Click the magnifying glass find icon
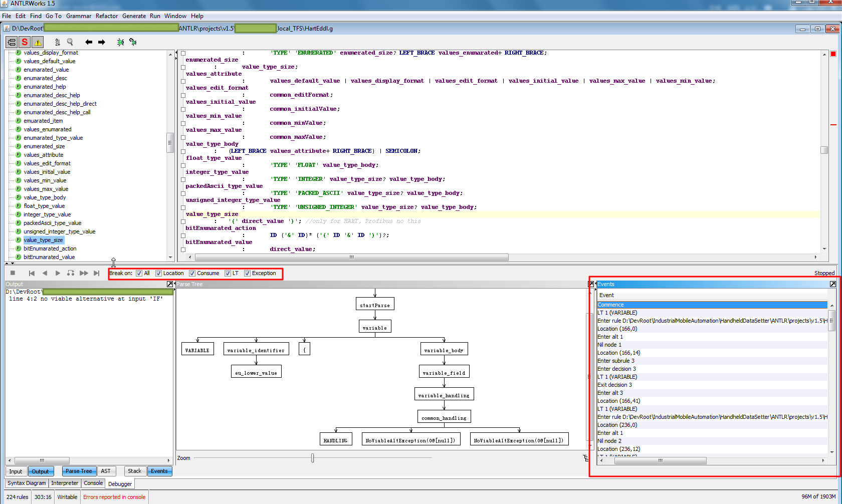Image resolution: width=842 pixels, height=504 pixels. coord(70,42)
